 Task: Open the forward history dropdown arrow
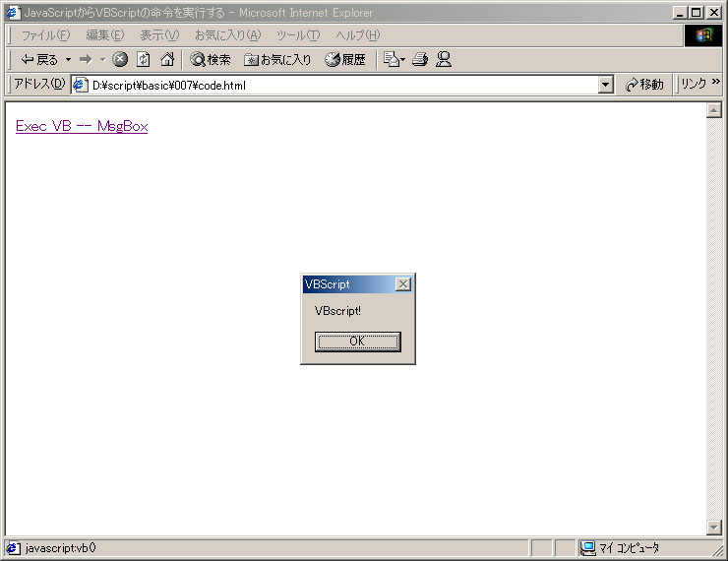pos(102,59)
